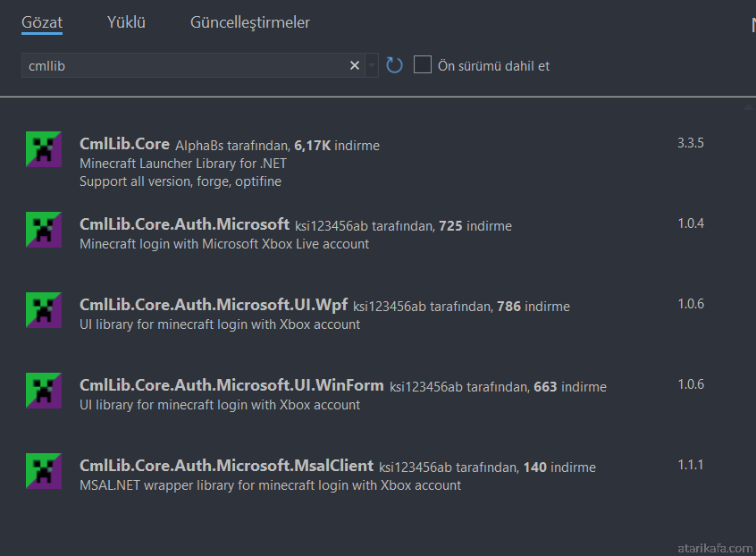Open the Yüklü tab
This screenshot has width=756, height=556.
(x=126, y=22)
